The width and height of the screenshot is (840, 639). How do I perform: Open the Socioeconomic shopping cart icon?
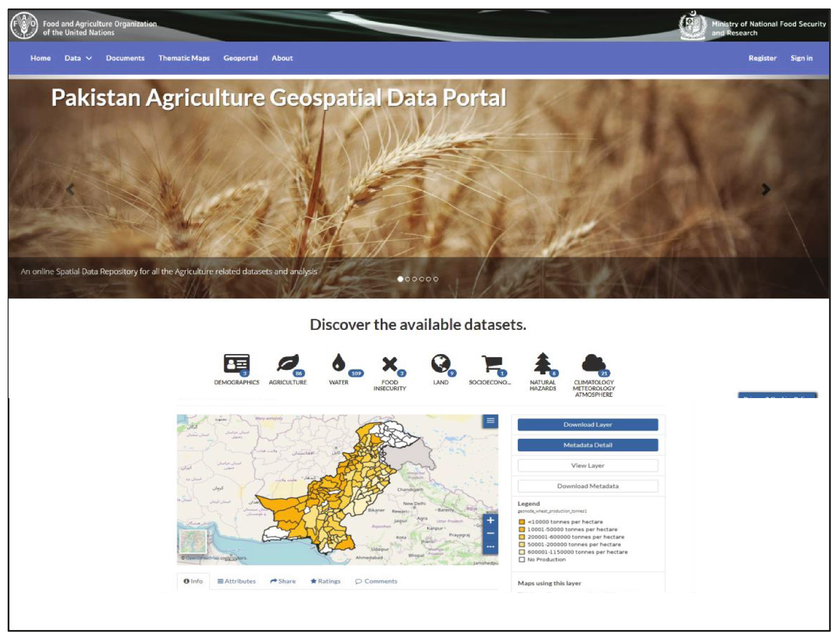point(491,363)
